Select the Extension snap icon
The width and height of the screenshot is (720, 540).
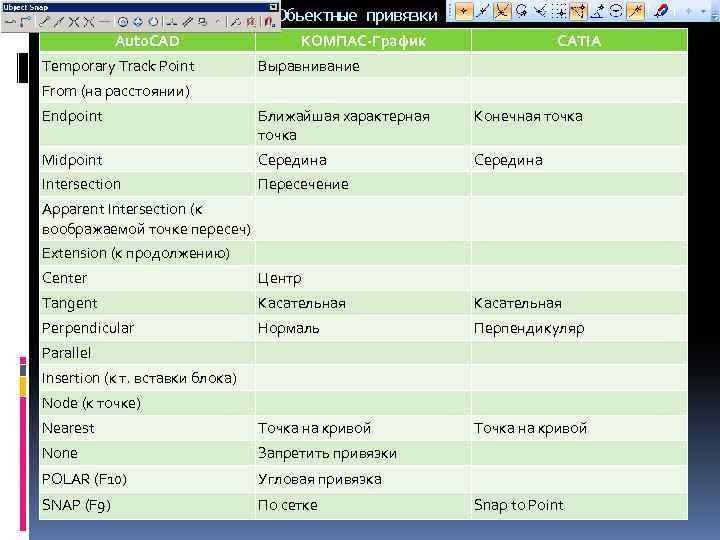(104, 22)
